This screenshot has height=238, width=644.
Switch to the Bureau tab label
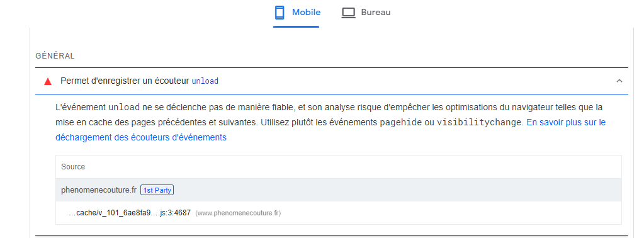coord(376,13)
